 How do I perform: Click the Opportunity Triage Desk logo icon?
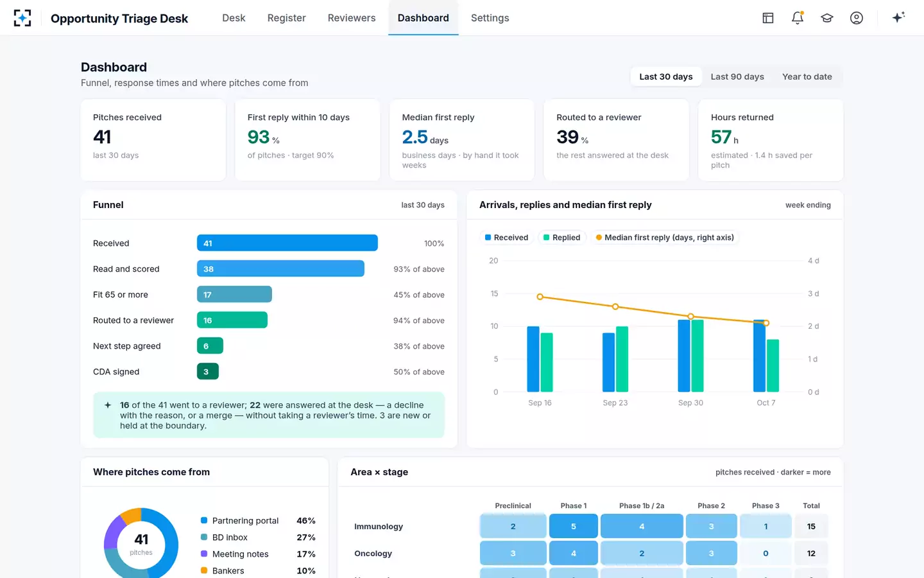22,18
